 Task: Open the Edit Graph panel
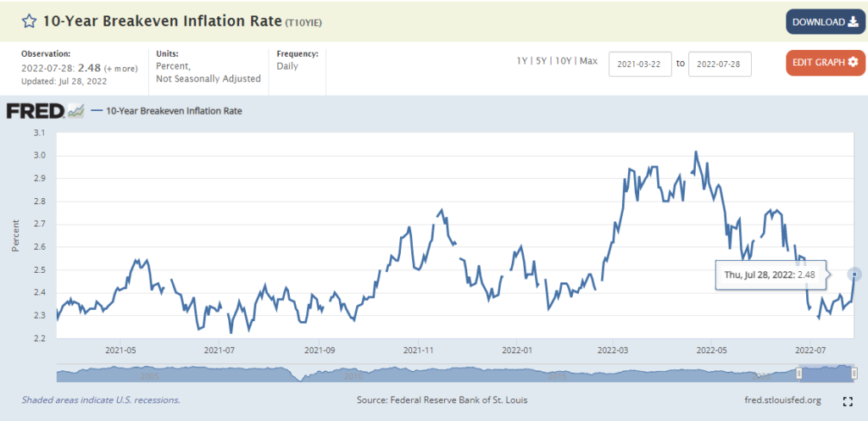click(817, 62)
